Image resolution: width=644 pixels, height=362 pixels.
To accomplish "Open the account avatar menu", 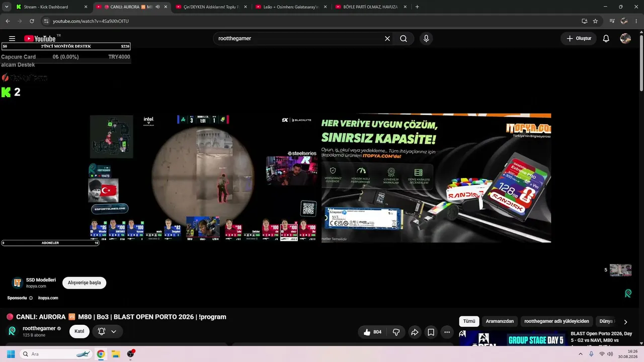I will [x=625, y=39].
